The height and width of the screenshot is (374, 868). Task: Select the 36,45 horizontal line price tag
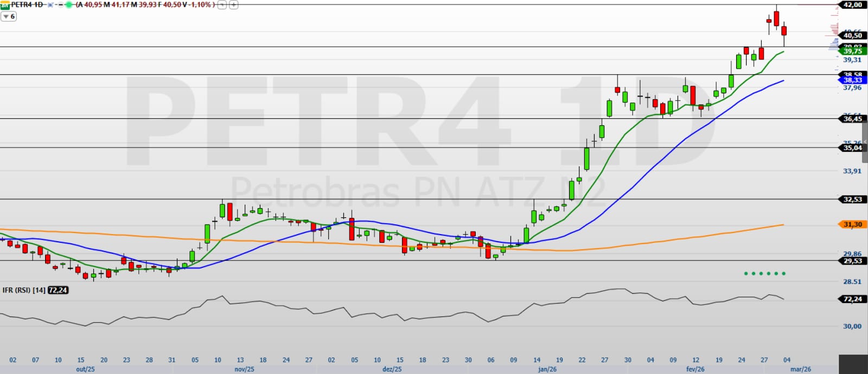point(852,119)
